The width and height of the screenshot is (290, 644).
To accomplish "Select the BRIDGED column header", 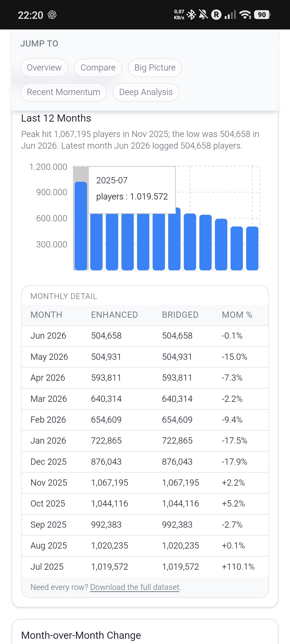I will pos(180,315).
